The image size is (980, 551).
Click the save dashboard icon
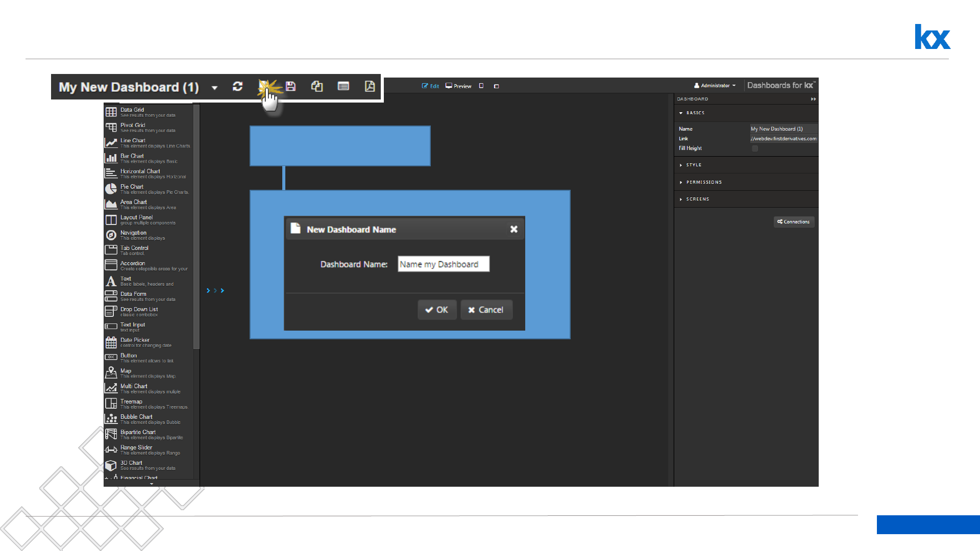pos(290,86)
